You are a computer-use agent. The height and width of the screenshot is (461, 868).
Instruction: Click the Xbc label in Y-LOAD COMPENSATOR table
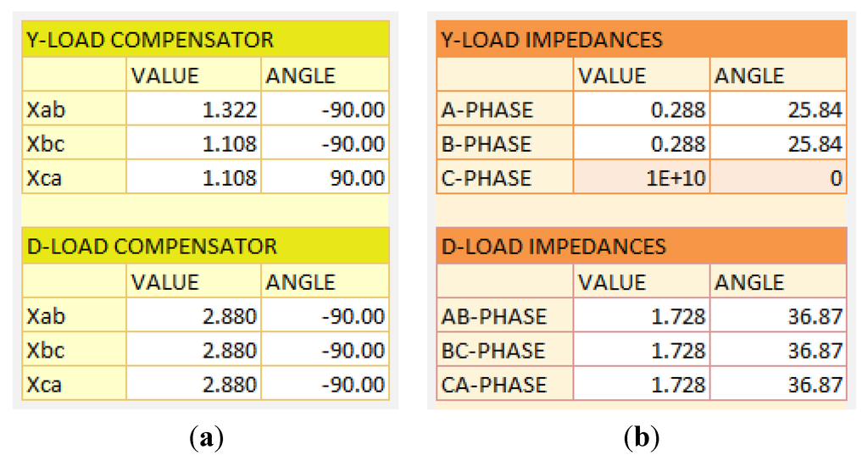pos(75,144)
